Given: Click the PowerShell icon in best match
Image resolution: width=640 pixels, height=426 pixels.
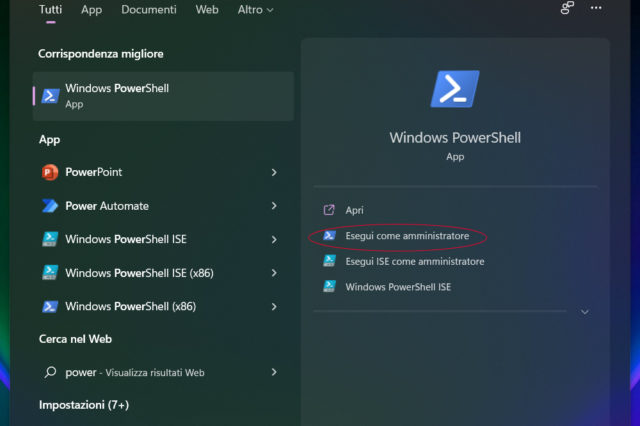Looking at the screenshot, I should pyautogui.click(x=51, y=96).
